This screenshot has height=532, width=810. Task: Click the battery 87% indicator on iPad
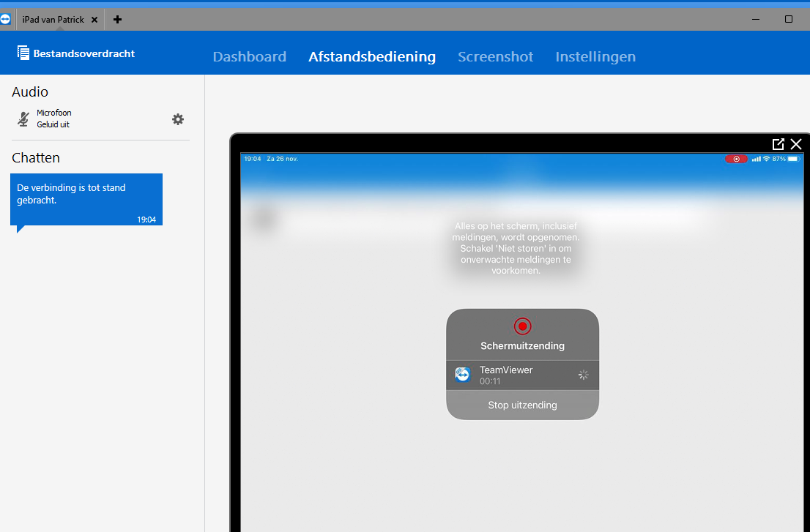tap(787, 159)
